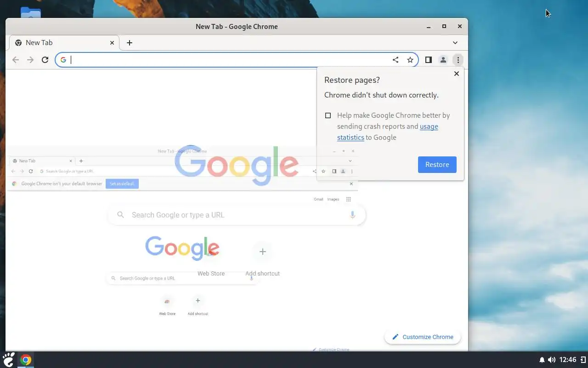Start voice search with the microphone icon
588x368 pixels.
(x=353, y=215)
